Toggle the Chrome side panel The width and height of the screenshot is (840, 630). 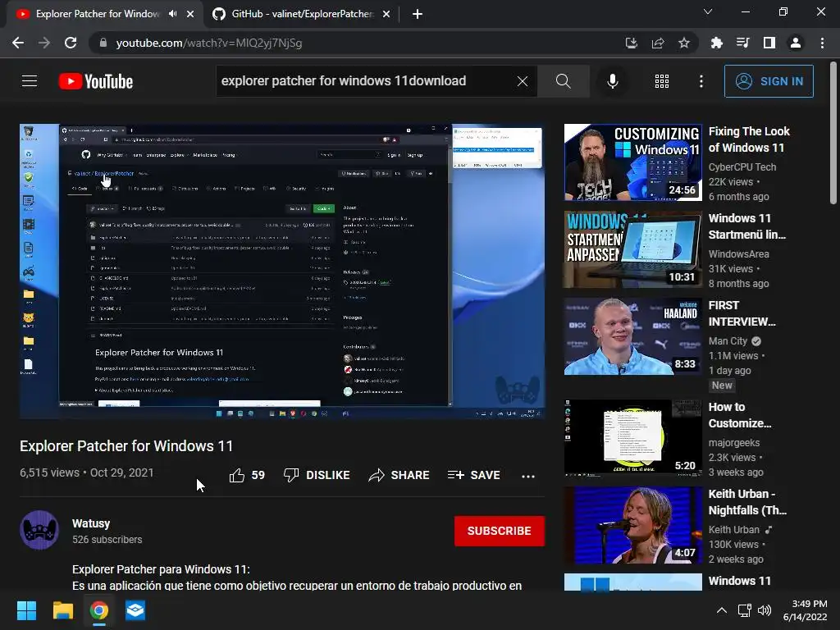(769, 43)
